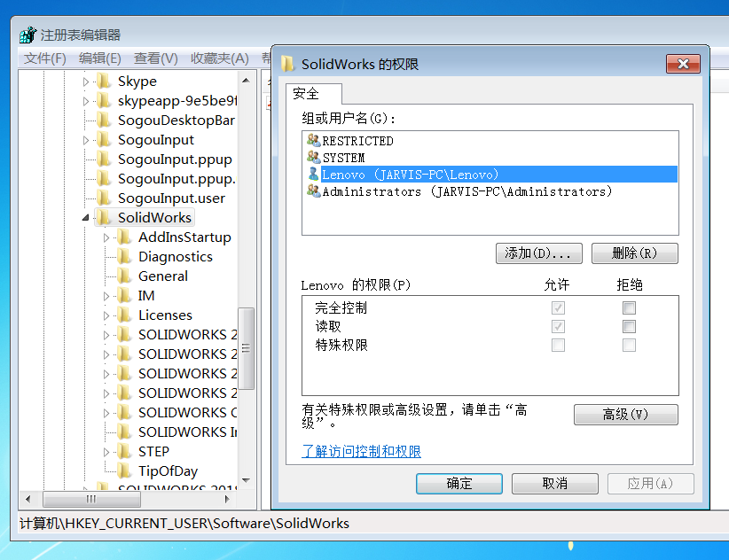Click the STEP folder icon
The width and height of the screenshot is (729, 560).
click(x=124, y=452)
